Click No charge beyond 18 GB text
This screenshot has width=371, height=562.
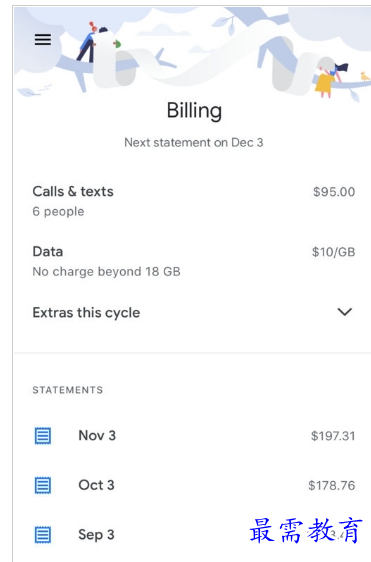(x=106, y=272)
